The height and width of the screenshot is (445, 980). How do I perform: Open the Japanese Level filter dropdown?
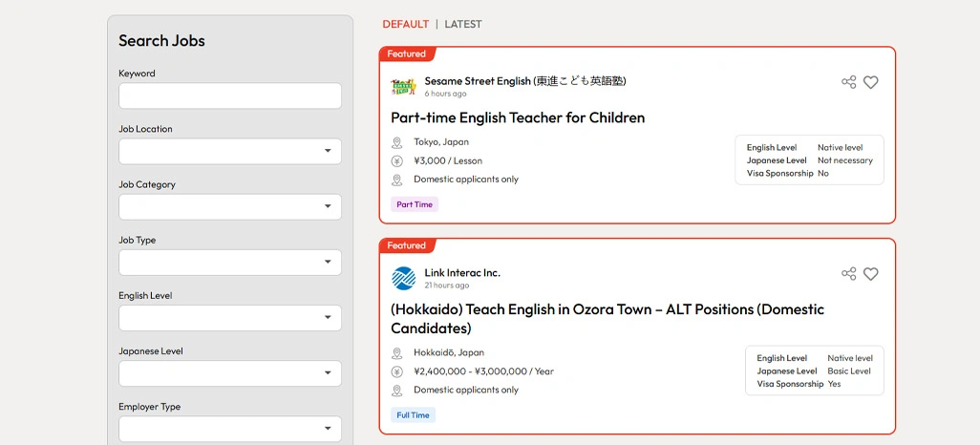pos(230,373)
